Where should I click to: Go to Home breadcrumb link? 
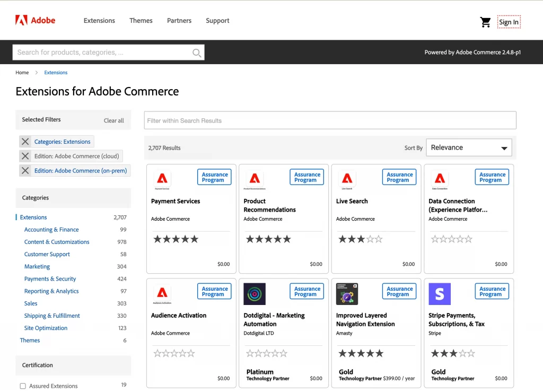coord(22,73)
